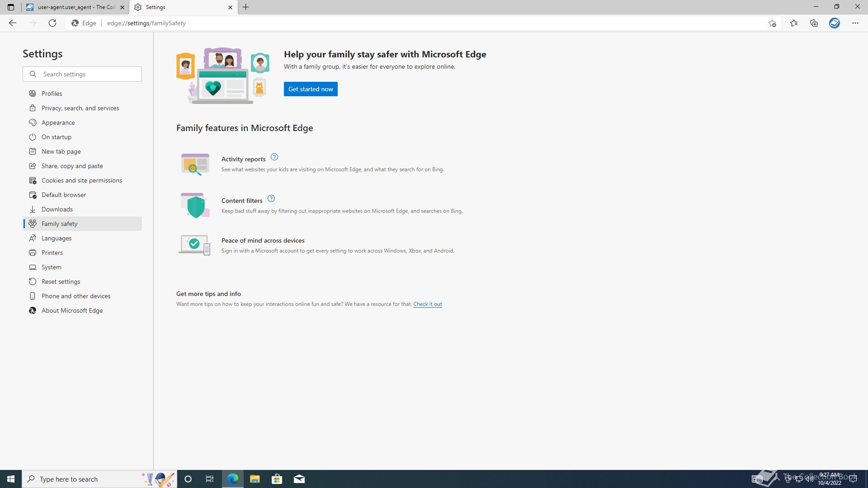The height and width of the screenshot is (488, 868).
Task: Open the Windows Start menu
Action: [x=11, y=479]
